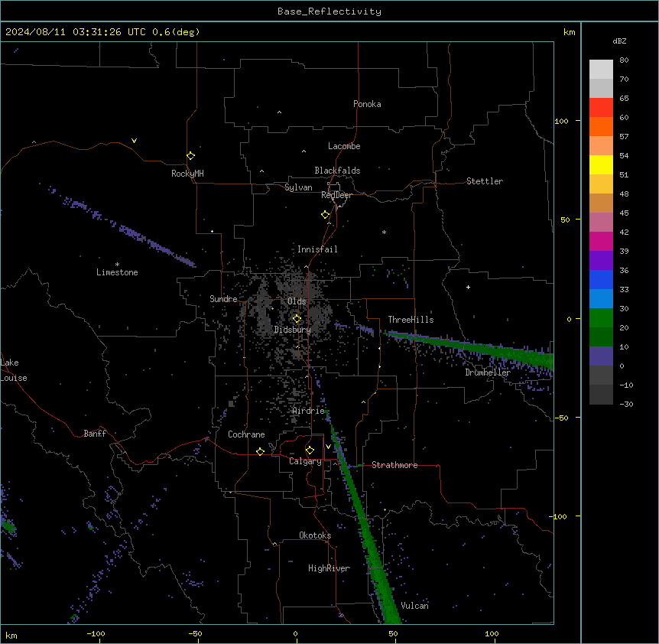Viewport: 659px width, 644px height.
Task: Select the white asterisk marker east of Innisfail
Action: click(384, 232)
